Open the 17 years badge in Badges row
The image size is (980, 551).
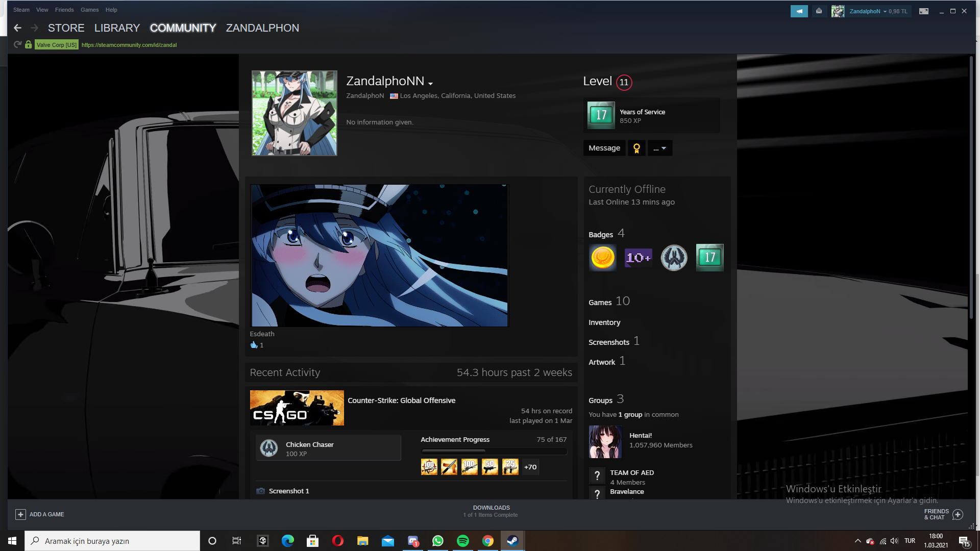pyautogui.click(x=710, y=258)
